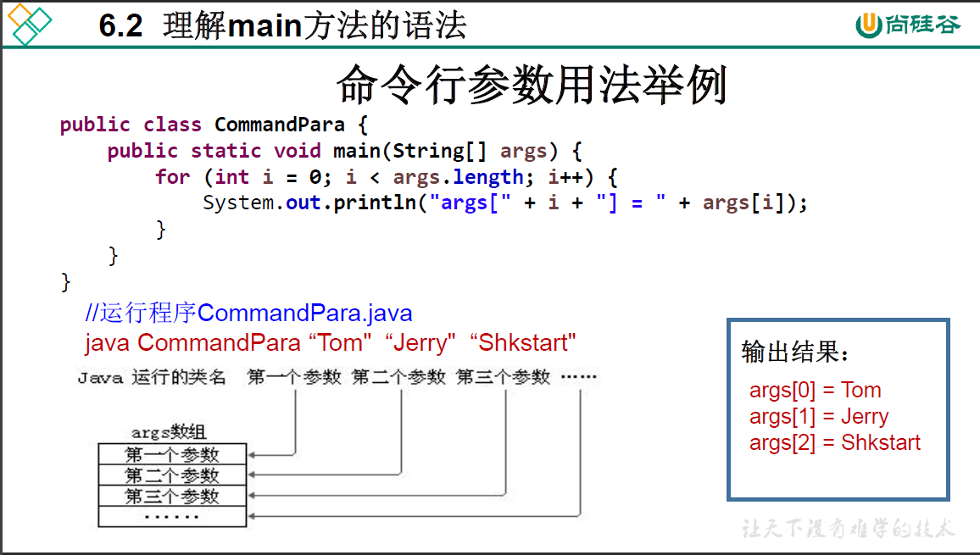The width and height of the screenshot is (980, 555).
Task: Select the line 'public class CommandPara {'
Action: [214, 125]
